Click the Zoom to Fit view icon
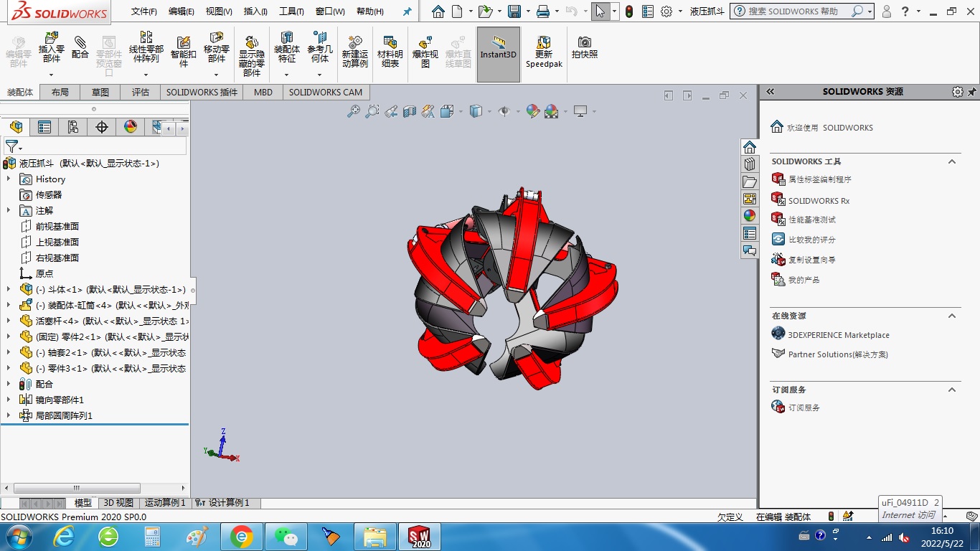Image resolution: width=980 pixels, height=551 pixels. coord(354,111)
